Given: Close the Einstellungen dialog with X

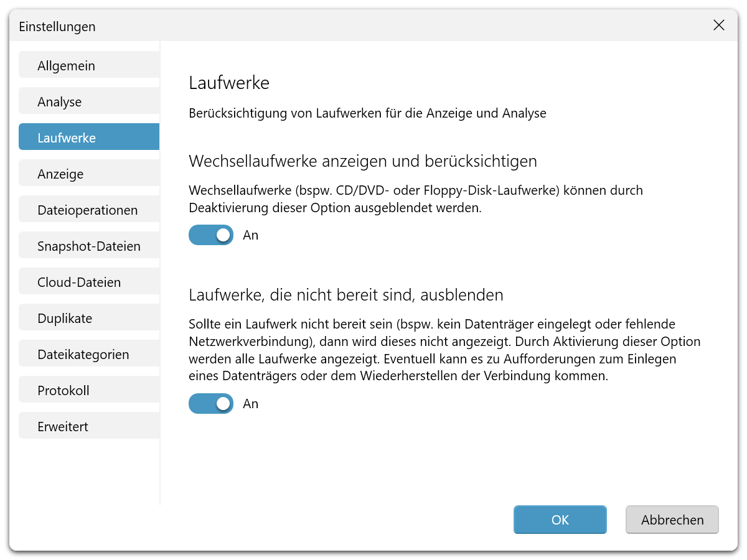Looking at the screenshot, I should pyautogui.click(x=718, y=26).
